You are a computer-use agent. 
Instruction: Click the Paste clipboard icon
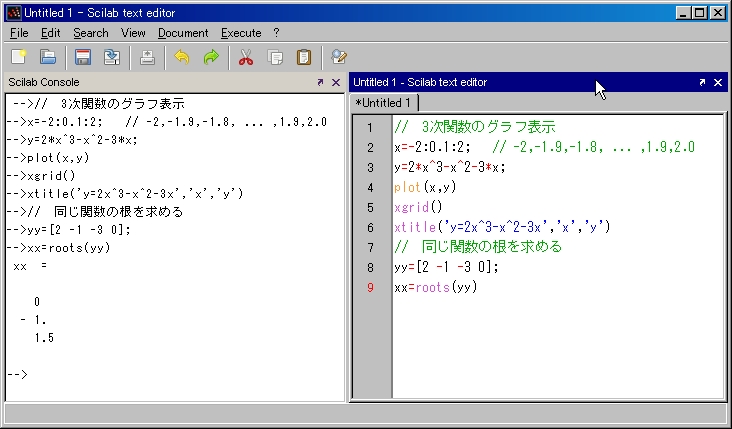[x=304, y=57]
